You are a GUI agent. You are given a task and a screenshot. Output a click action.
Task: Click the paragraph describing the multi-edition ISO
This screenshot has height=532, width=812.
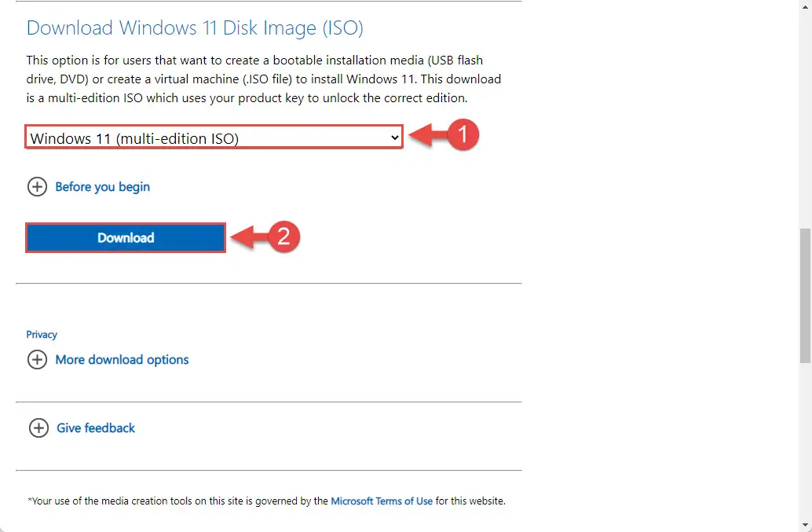click(263, 79)
